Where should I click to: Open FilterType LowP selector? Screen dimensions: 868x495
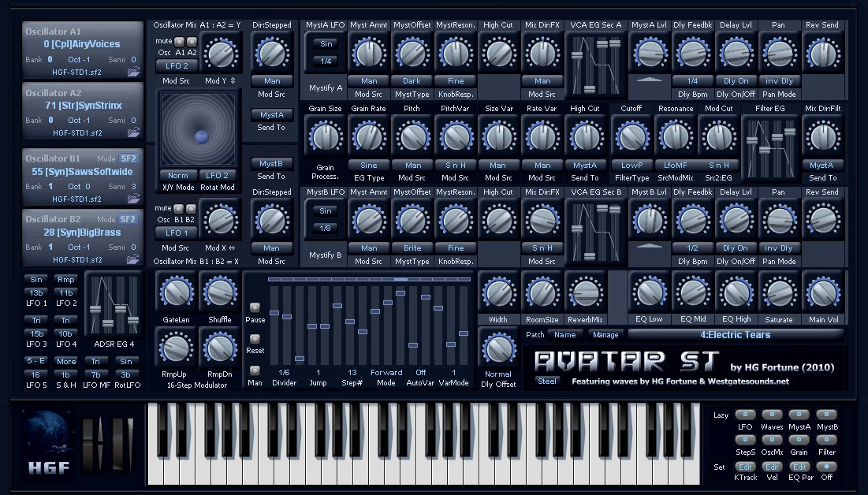click(x=631, y=165)
